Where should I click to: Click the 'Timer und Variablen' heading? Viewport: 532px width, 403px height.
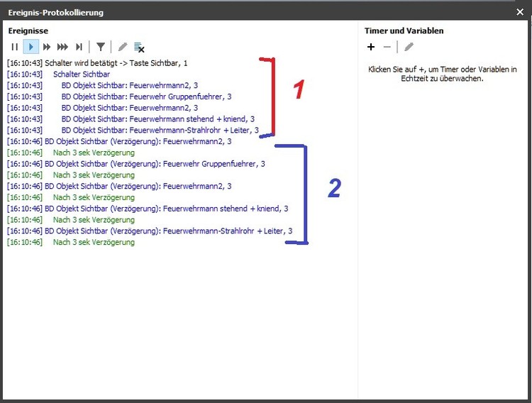tap(404, 31)
